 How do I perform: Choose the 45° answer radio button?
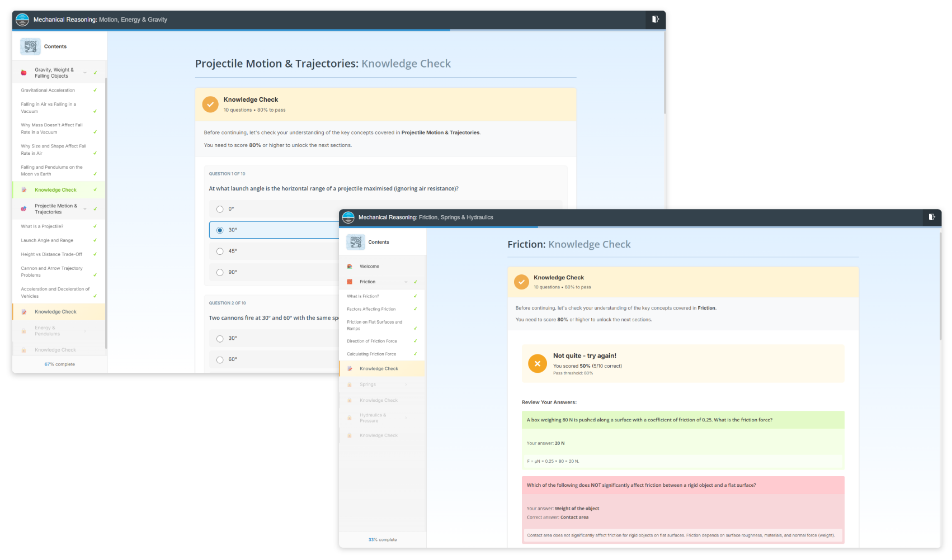point(220,251)
